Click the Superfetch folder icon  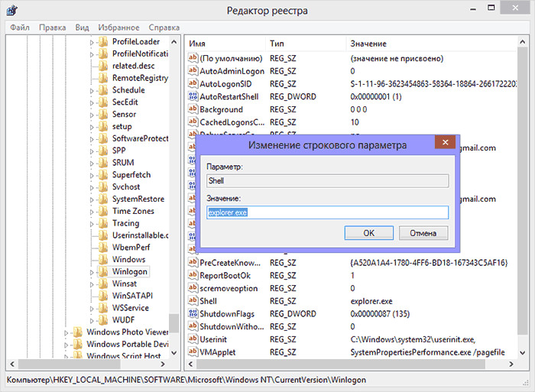[x=103, y=175]
